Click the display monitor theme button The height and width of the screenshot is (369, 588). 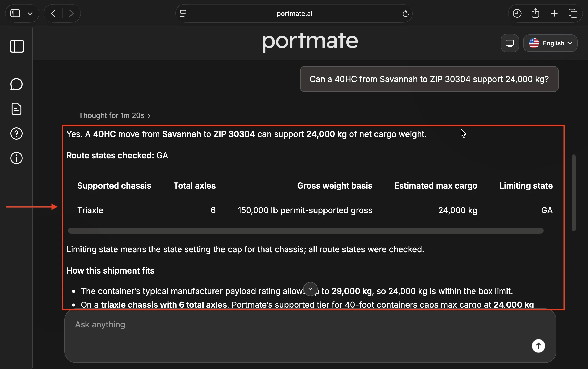tap(510, 43)
